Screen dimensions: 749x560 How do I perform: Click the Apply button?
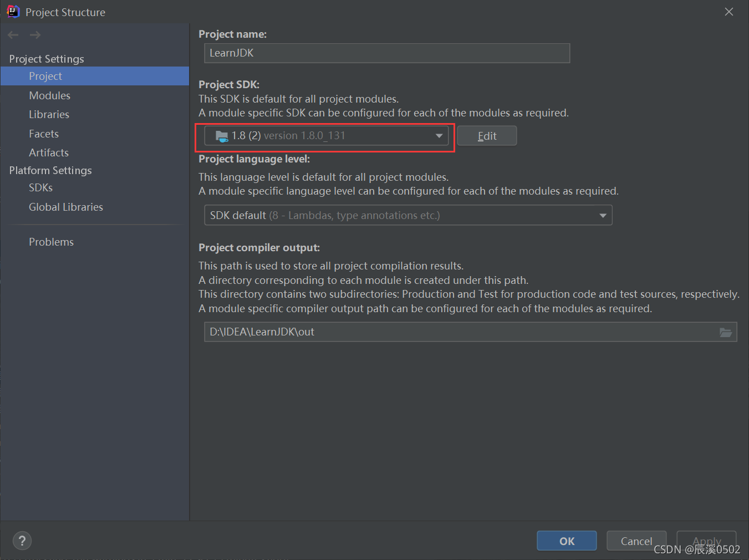click(x=706, y=541)
